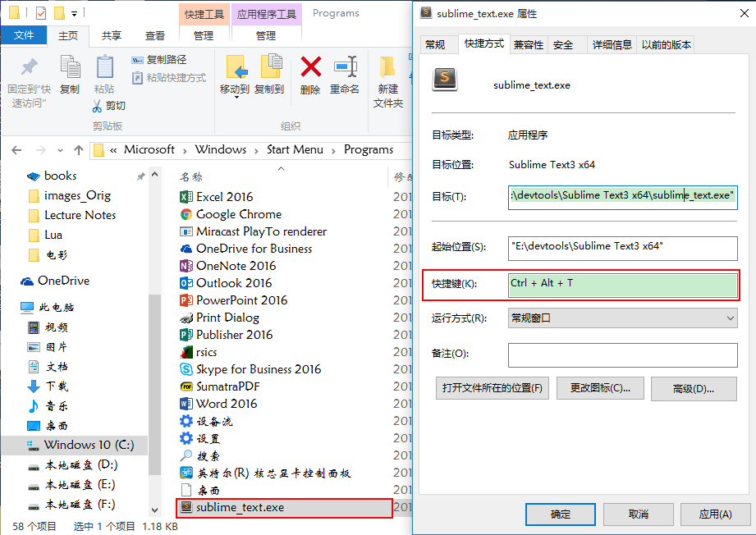Click the Target (目标) path input field
The height and width of the screenshot is (535, 756).
pos(622,197)
